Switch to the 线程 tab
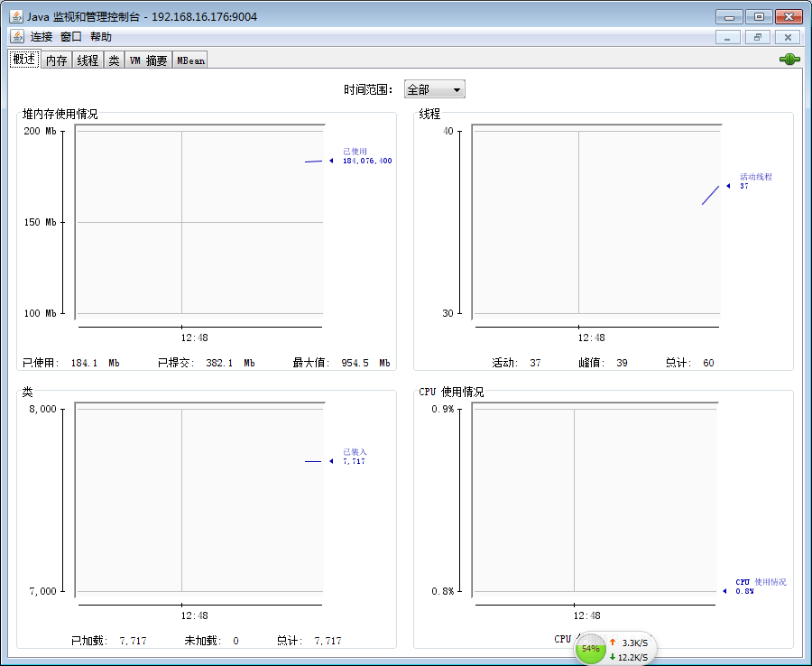This screenshot has width=812, height=666. coord(88,60)
